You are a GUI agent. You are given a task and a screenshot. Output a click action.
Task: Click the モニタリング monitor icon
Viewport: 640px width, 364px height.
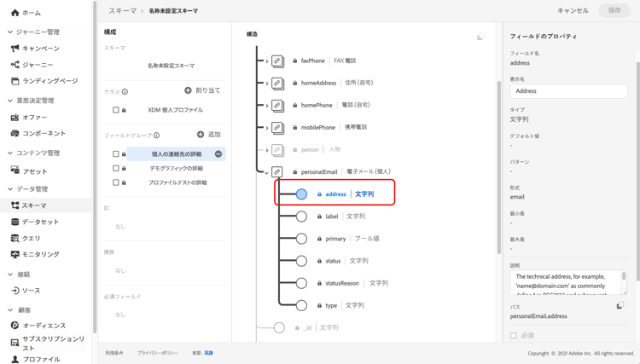[x=15, y=254]
